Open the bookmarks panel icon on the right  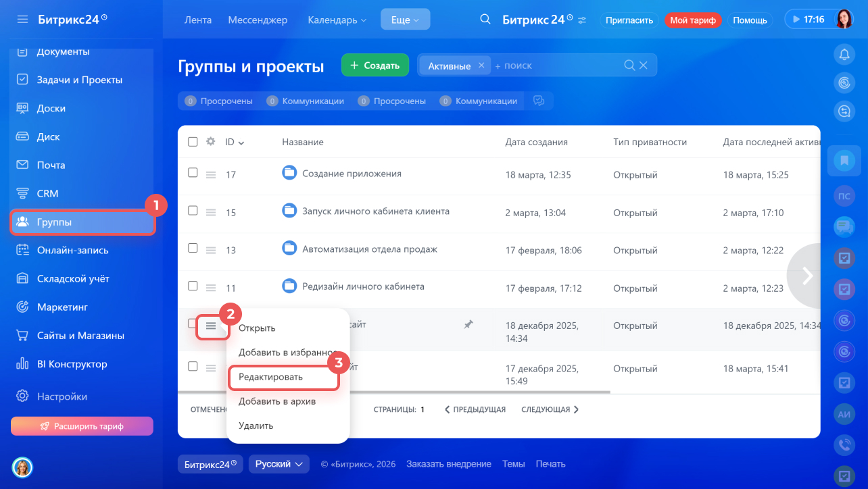coord(844,161)
